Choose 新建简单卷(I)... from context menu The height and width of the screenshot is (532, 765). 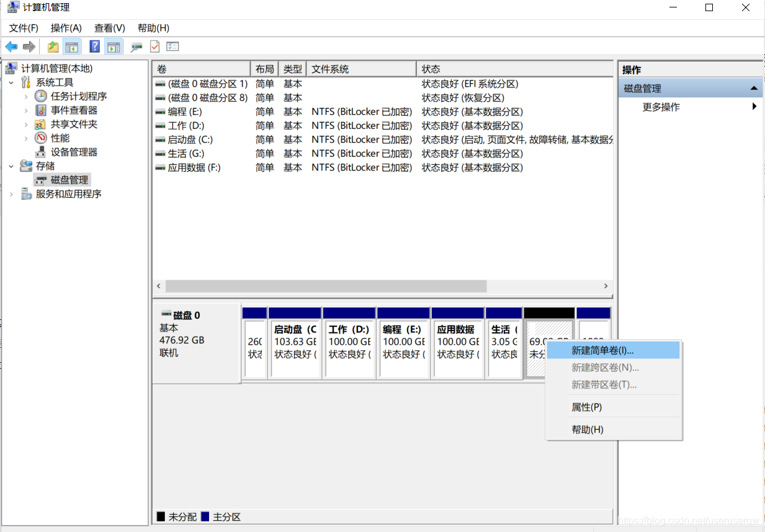(x=614, y=350)
